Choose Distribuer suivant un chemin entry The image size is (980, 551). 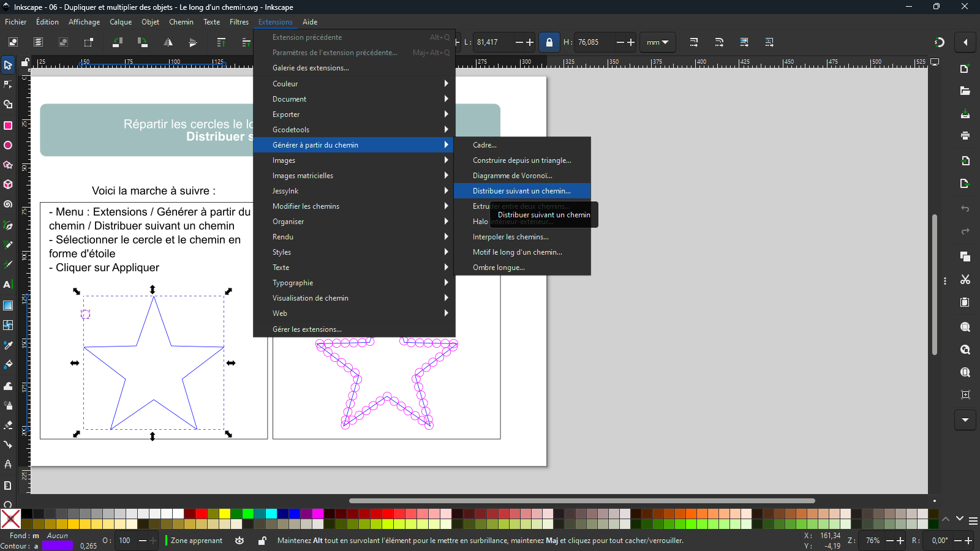click(522, 191)
